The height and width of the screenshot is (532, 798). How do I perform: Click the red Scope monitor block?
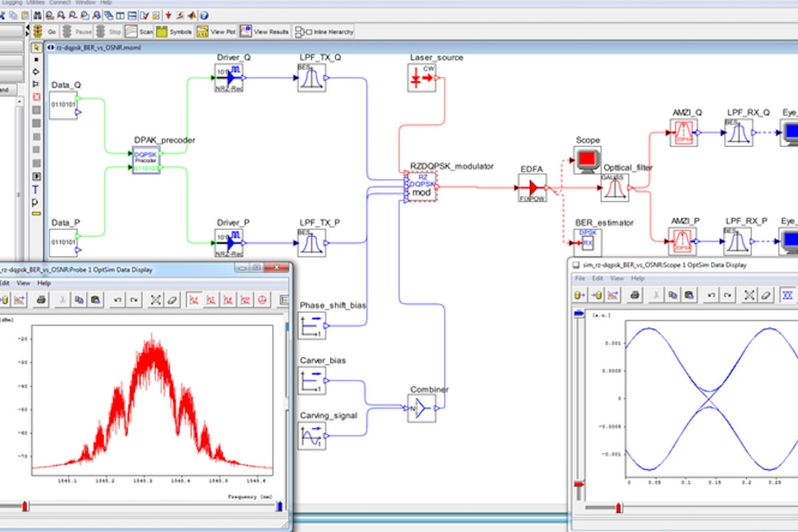click(587, 160)
